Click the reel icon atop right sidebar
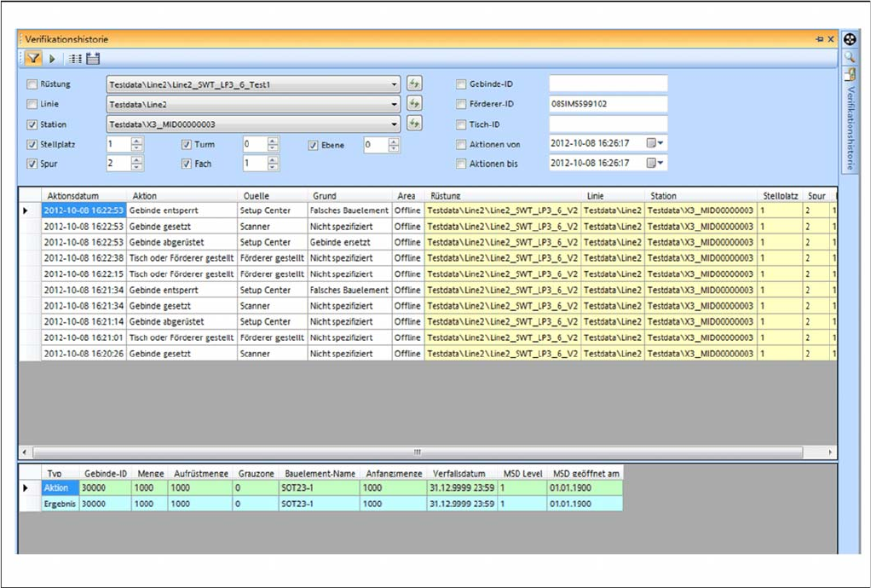 (849, 39)
